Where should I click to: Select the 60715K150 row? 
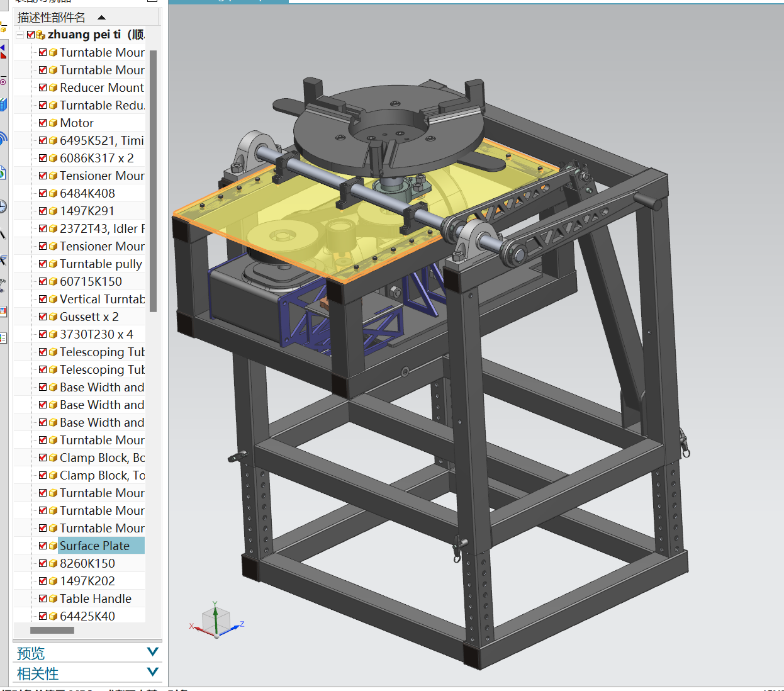coord(79,281)
